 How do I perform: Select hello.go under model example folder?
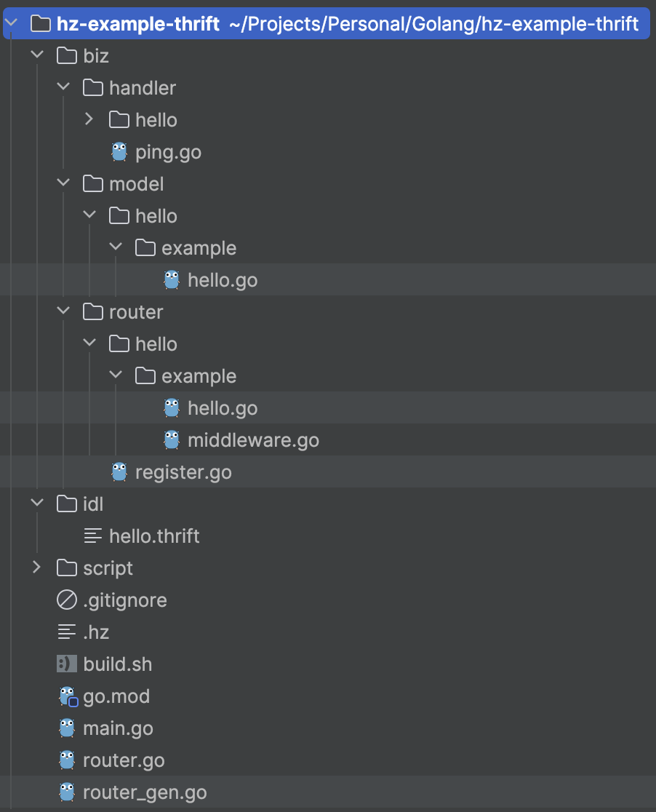pos(223,280)
